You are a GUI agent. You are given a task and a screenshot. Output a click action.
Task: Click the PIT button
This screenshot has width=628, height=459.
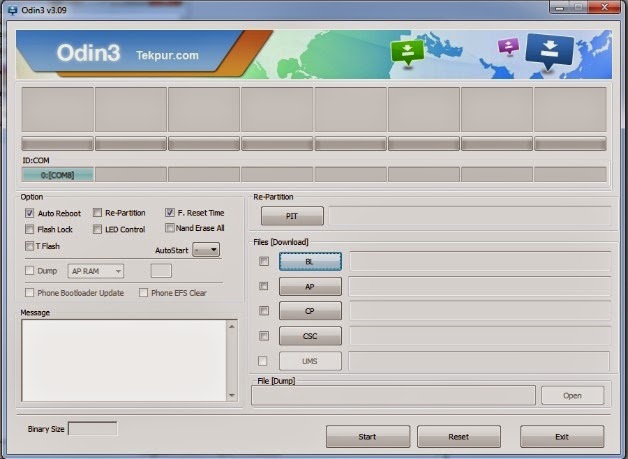292,216
